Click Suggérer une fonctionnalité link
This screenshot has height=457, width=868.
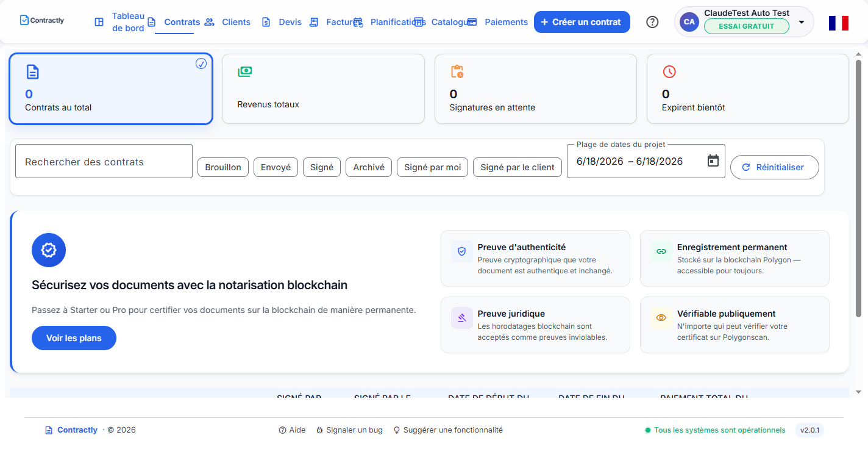coord(448,430)
